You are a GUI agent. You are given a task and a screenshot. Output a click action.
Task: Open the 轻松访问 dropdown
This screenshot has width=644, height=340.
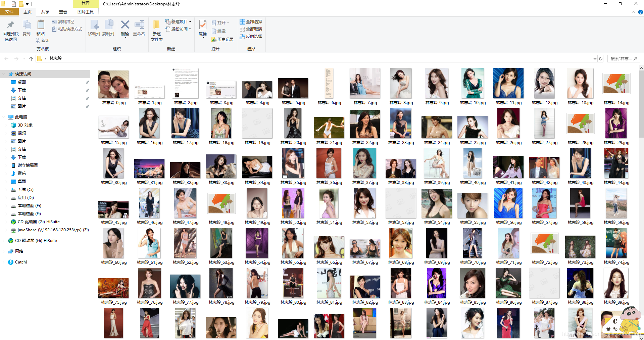(x=178, y=29)
